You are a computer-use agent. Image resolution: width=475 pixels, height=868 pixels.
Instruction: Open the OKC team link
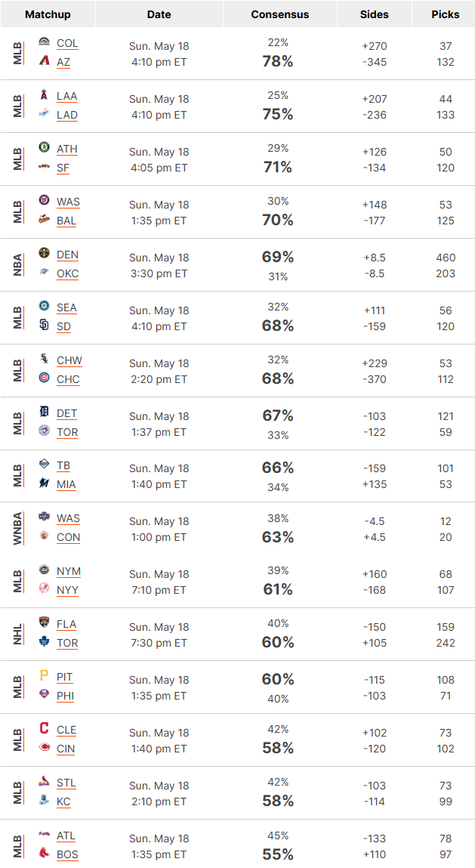coord(67,274)
